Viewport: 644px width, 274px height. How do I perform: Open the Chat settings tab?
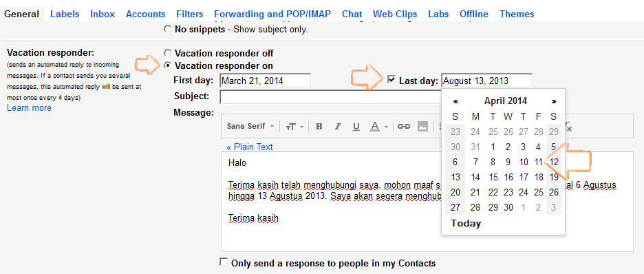tap(352, 14)
